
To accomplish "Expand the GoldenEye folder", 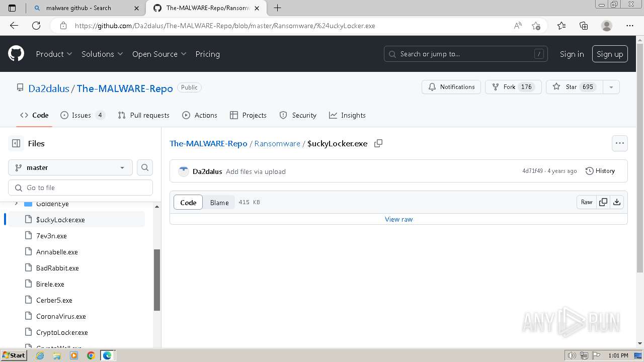I will click(x=17, y=204).
